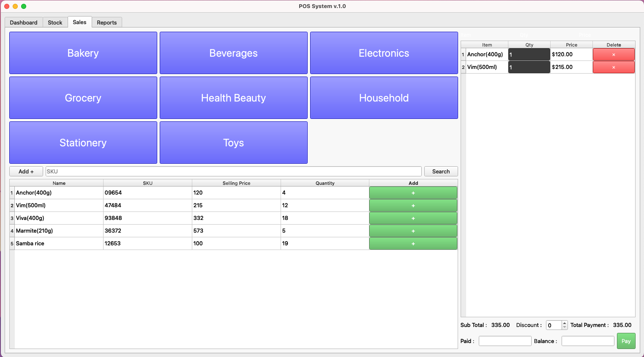Go to the Reports tab
Viewport: 644px width, 357px height.
click(x=107, y=22)
